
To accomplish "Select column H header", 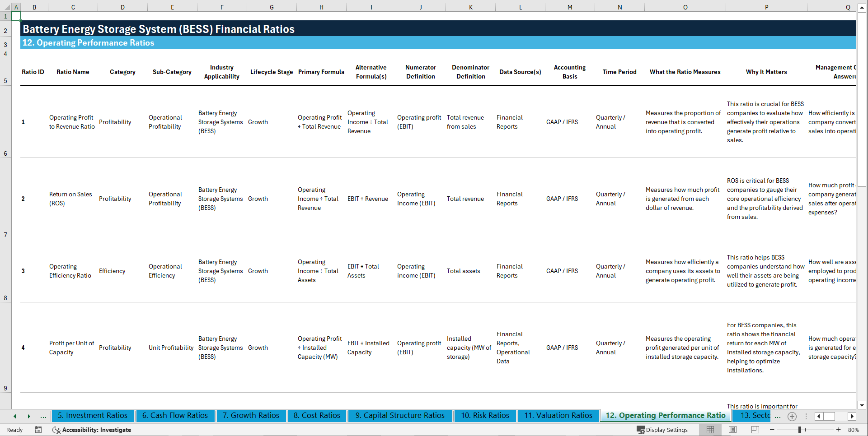I will pyautogui.click(x=321, y=7).
